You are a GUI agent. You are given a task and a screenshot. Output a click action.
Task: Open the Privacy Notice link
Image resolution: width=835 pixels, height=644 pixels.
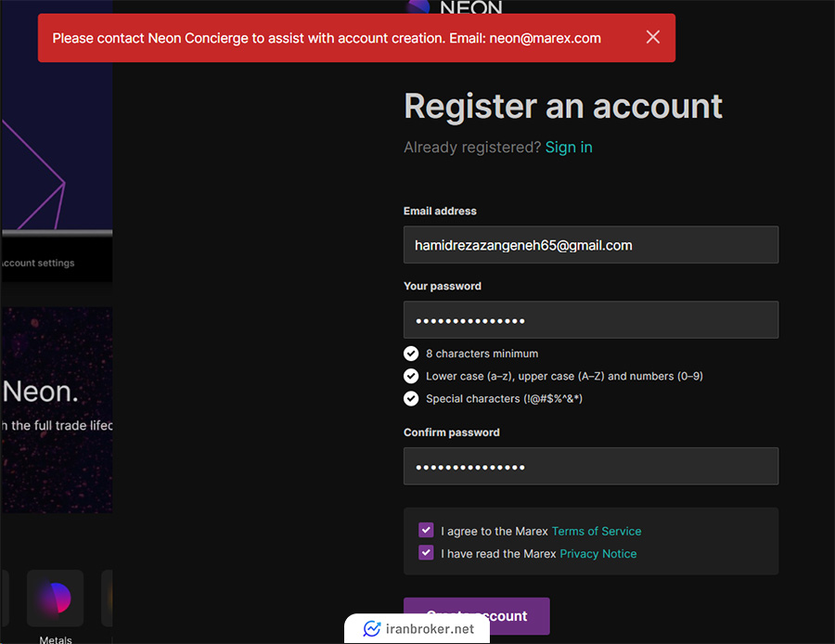pos(598,554)
